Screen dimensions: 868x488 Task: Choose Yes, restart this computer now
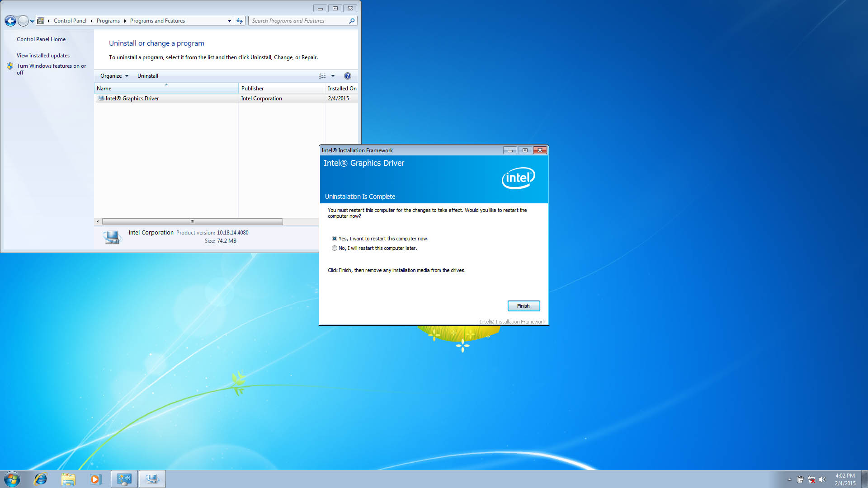[380, 239]
